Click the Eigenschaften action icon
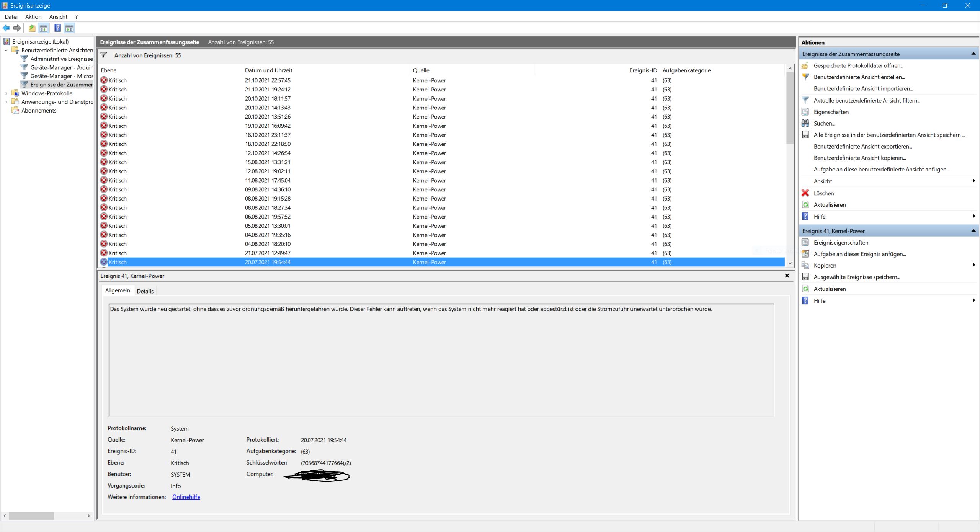 805,112
